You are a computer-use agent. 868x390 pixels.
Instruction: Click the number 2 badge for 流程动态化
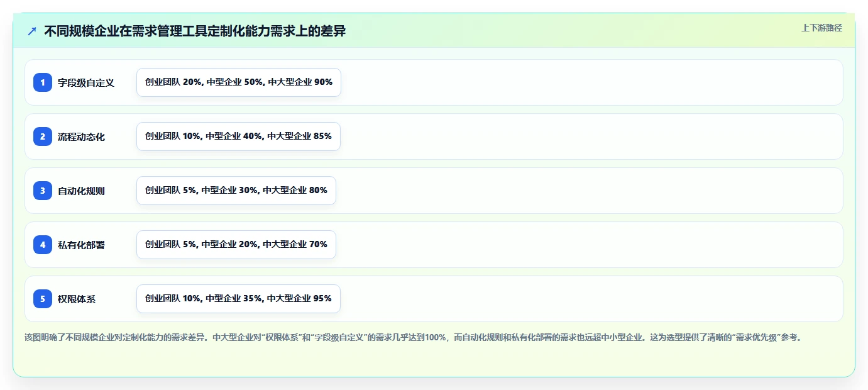[43, 136]
